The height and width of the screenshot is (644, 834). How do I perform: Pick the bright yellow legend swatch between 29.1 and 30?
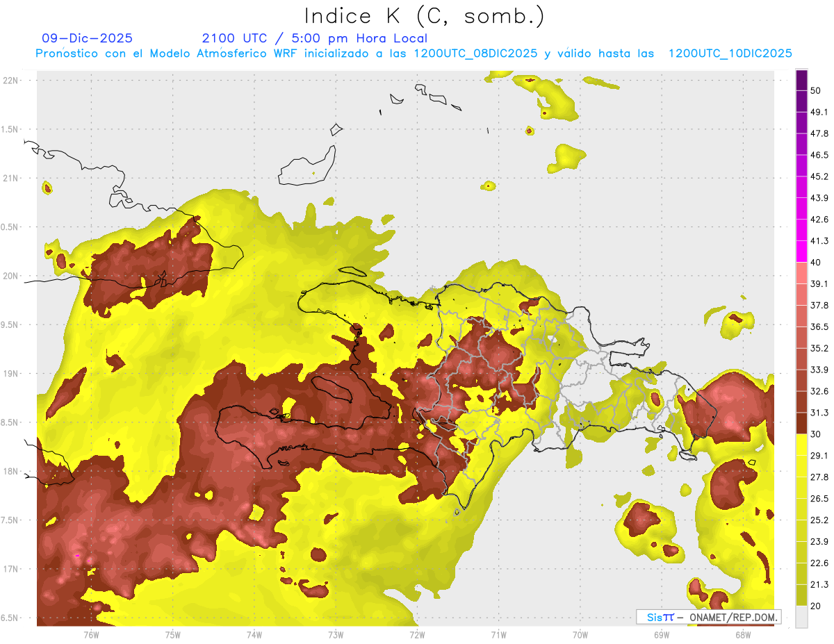(x=801, y=445)
